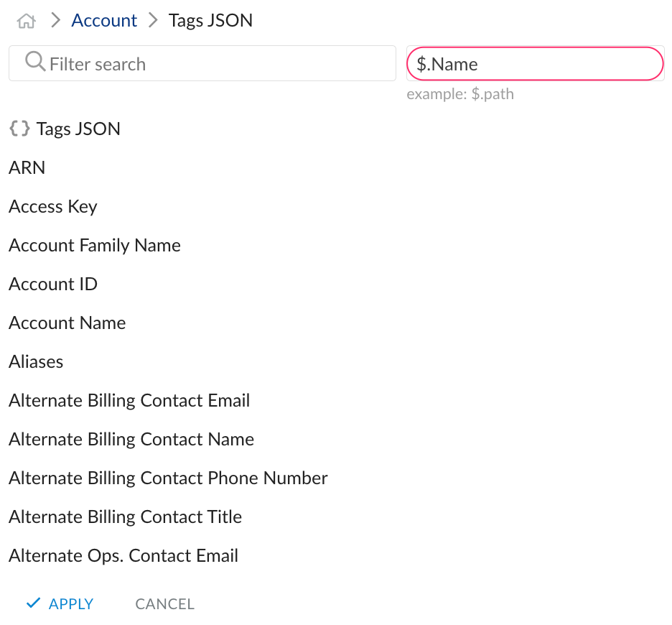The height and width of the screenshot is (625, 672).
Task: Click the curly braces icon beside Tags JSON
Action: [19, 128]
